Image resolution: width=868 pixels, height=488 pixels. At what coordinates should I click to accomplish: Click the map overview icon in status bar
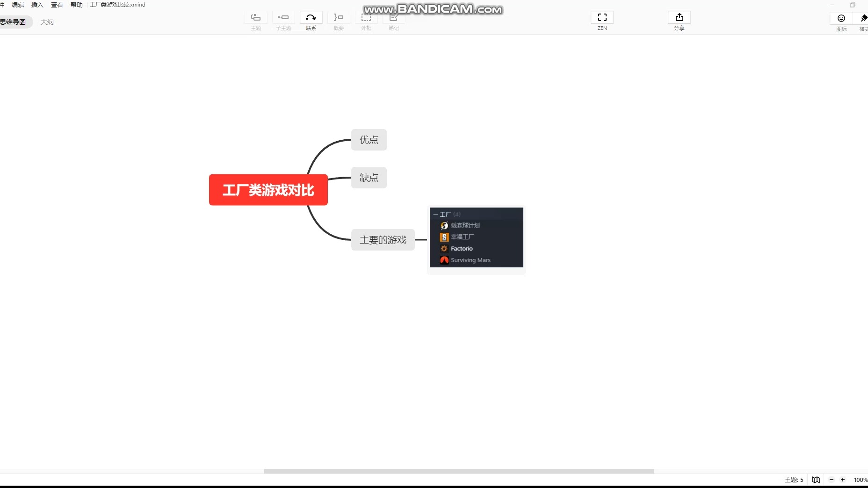[x=816, y=480]
